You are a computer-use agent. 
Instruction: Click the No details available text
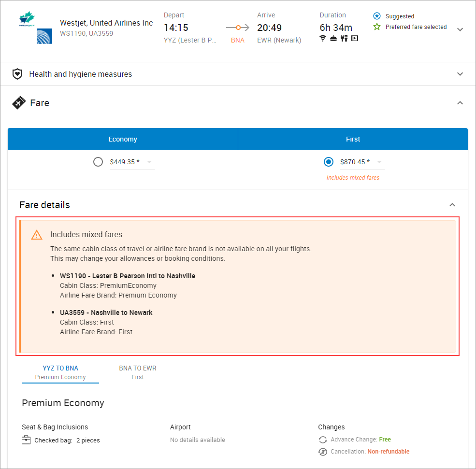[198, 440]
